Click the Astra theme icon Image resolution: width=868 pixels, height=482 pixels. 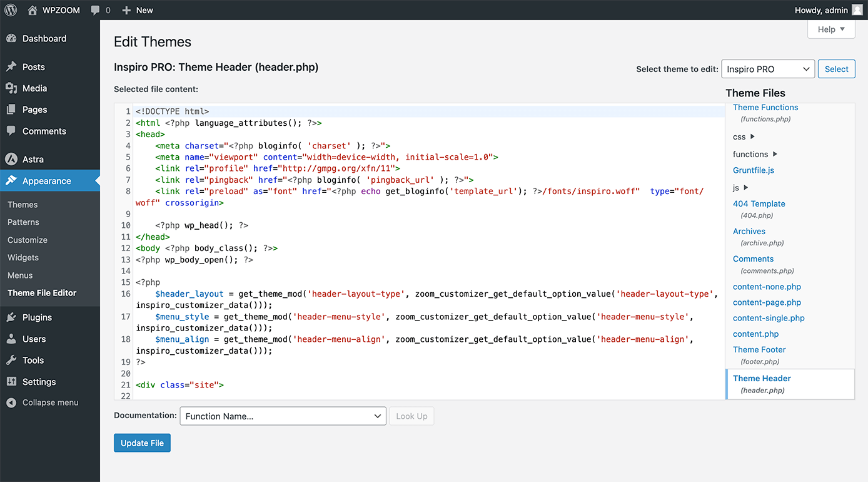(11, 159)
